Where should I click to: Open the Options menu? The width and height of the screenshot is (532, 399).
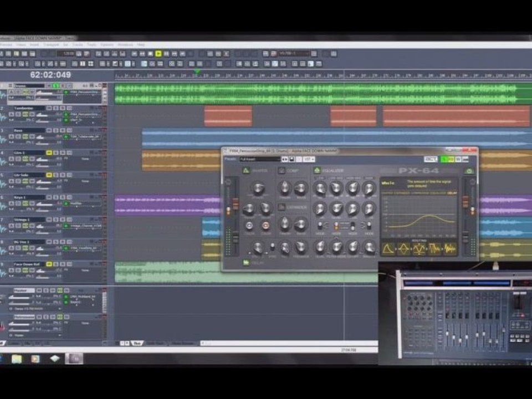point(107,45)
